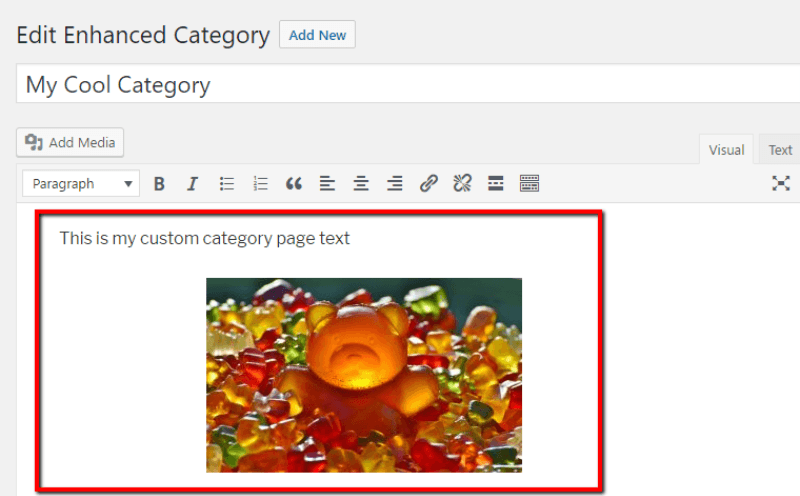
Task: Insert a bulleted list
Action: click(x=227, y=184)
